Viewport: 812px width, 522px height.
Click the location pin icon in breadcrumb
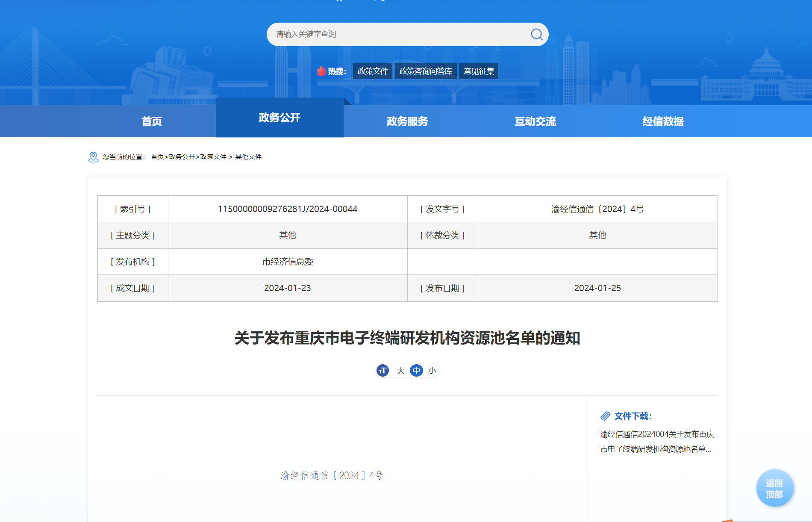click(93, 157)
